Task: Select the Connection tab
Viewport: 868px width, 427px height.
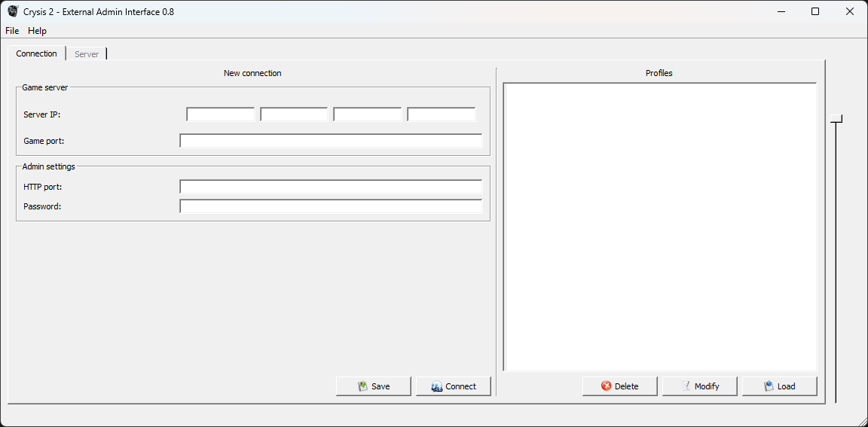Action: [36, 53]
